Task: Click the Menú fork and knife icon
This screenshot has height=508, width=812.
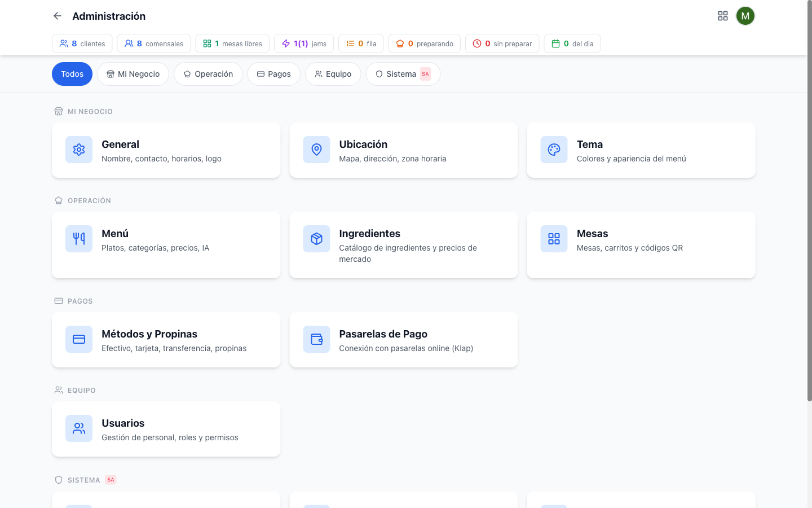Action: (x=79, y=239)
